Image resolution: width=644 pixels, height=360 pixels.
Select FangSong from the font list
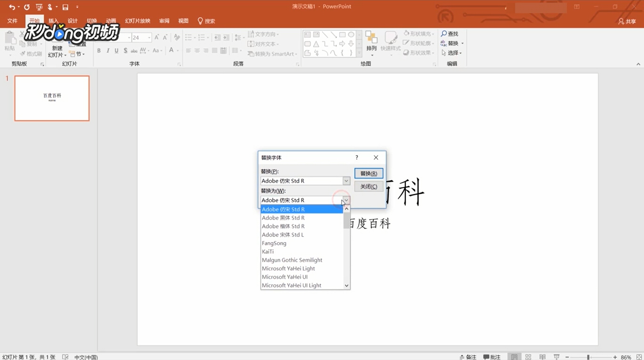(x=274, y=243)
